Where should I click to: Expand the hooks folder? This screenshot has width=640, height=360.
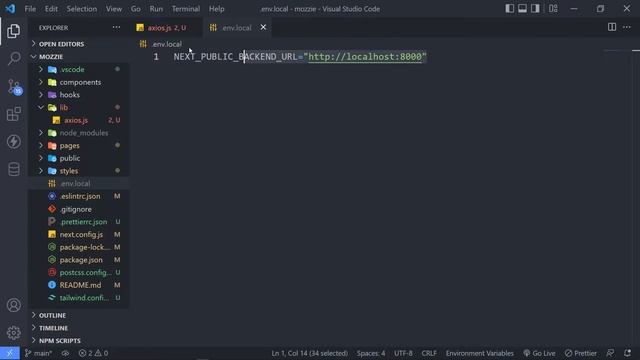click(79, 95)
